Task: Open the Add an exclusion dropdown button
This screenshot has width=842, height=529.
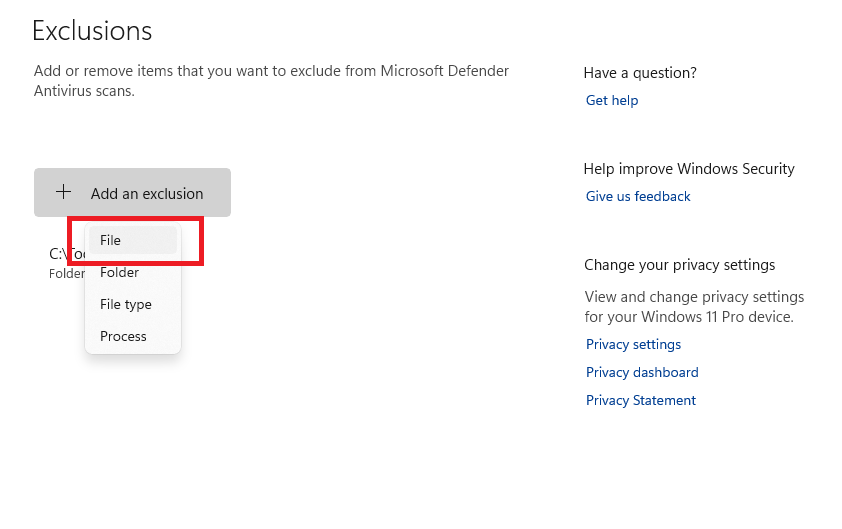Action: pos(132,193)
